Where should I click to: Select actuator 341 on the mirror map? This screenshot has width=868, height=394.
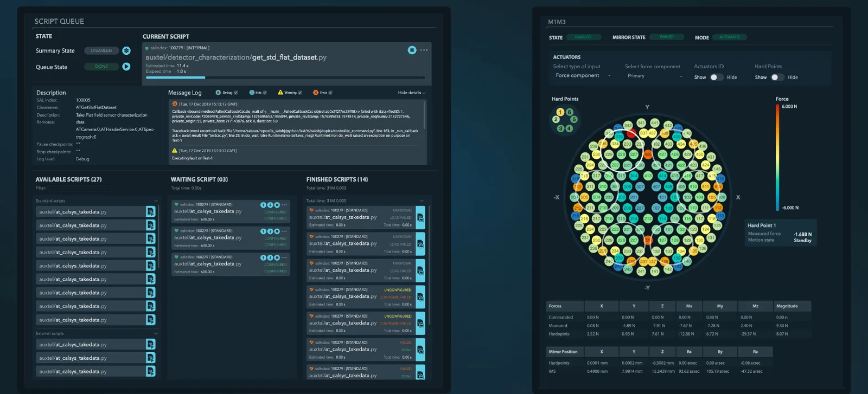(x=641, y=123)
